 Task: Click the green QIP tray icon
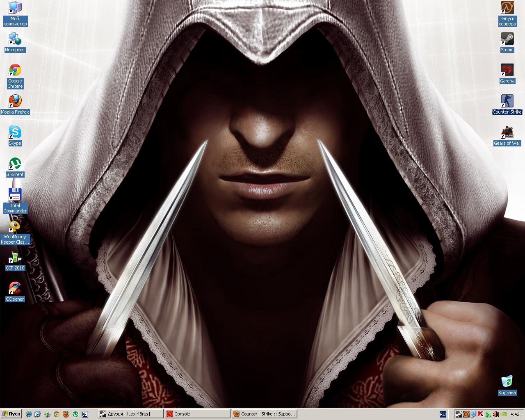pyautogui.click(x=488, y=414)
